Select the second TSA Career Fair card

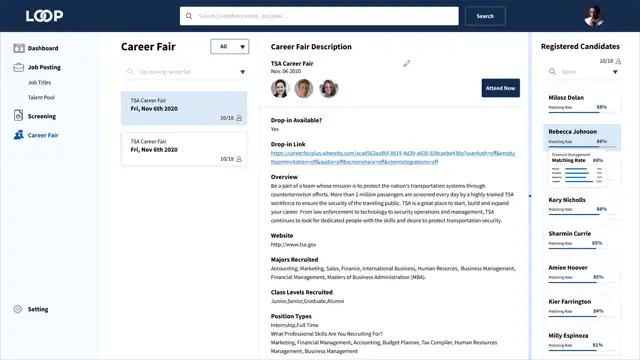[184, 149]
